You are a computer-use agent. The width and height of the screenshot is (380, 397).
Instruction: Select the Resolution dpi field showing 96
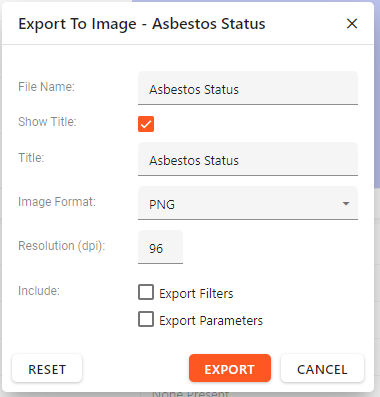point(160,247)
